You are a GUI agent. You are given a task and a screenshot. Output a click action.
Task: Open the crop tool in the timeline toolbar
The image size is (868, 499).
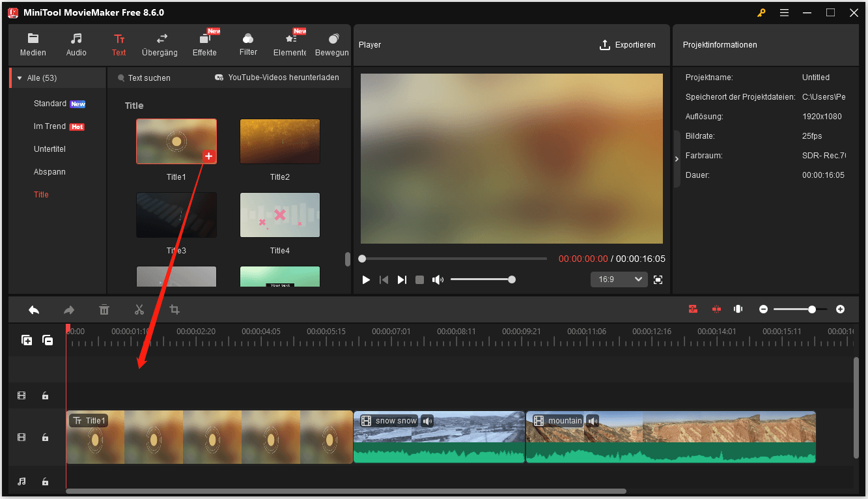tap(174, 309)
